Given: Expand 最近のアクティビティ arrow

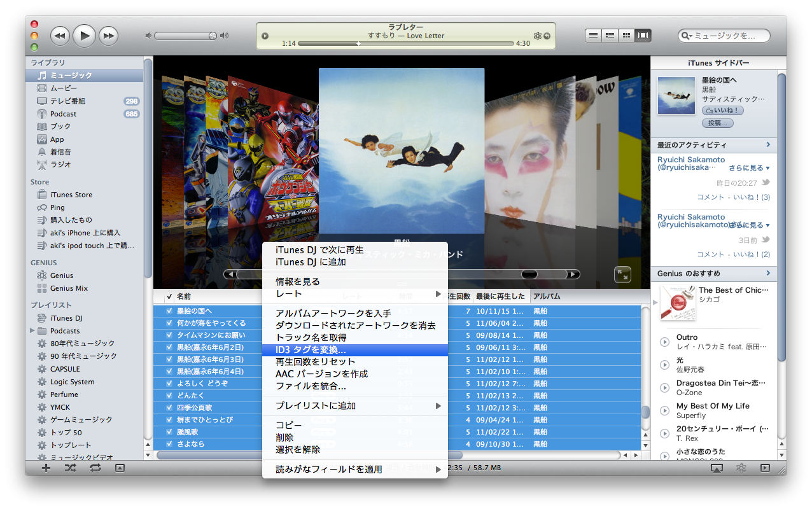Looking at the screenshot, I should (768, 145).
